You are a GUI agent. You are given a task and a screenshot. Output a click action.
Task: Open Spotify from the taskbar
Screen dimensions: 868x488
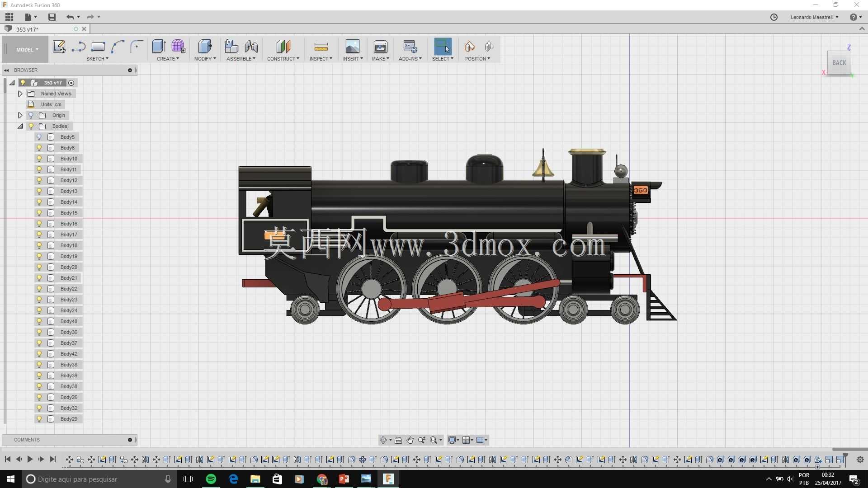(x=211, y=479)
